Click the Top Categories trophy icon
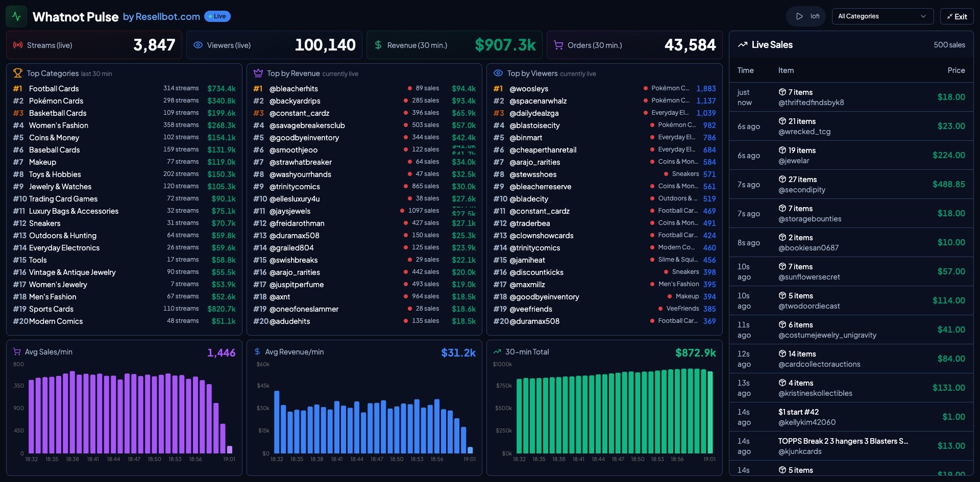Viewport: 980px width, 482px height. (x=18, y=73)
